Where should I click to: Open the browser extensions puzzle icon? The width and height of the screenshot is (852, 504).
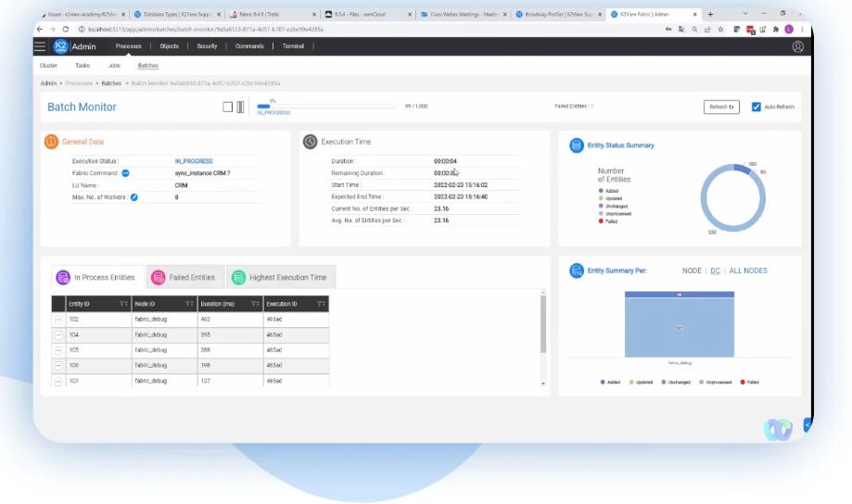coord(776,30)
